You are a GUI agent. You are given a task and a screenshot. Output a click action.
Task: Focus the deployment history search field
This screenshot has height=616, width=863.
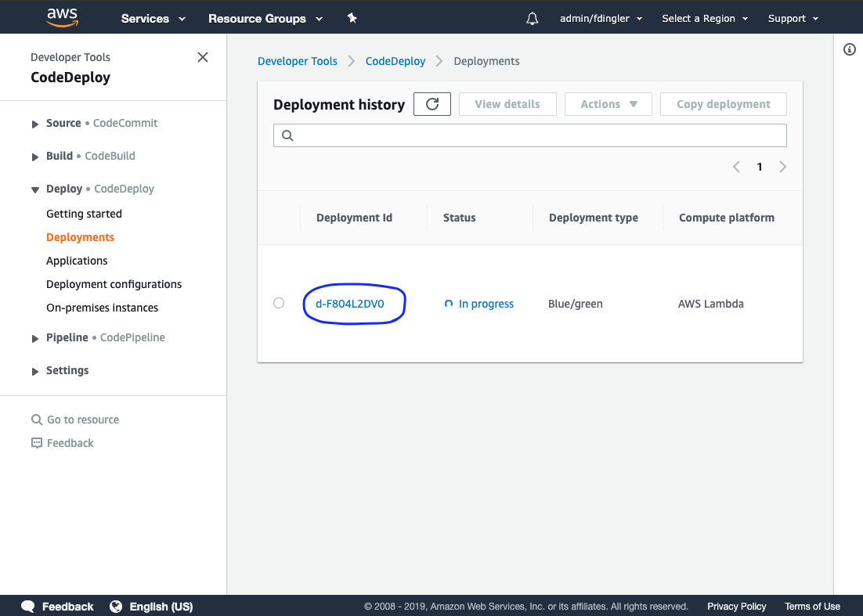click(x=529, y=135)
